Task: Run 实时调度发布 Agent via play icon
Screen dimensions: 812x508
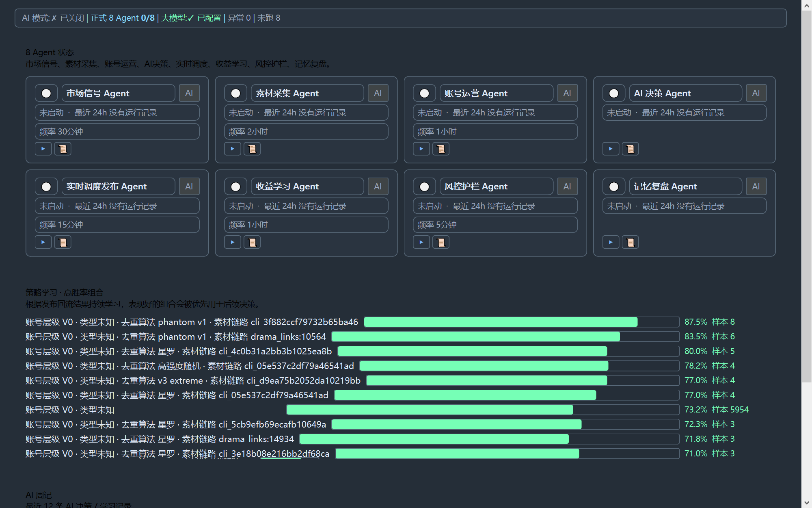Action: click(x=43, y=242)
